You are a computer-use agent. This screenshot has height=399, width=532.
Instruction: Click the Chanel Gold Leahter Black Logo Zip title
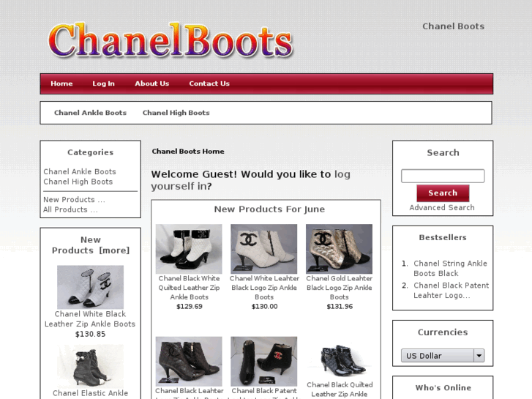340,288
